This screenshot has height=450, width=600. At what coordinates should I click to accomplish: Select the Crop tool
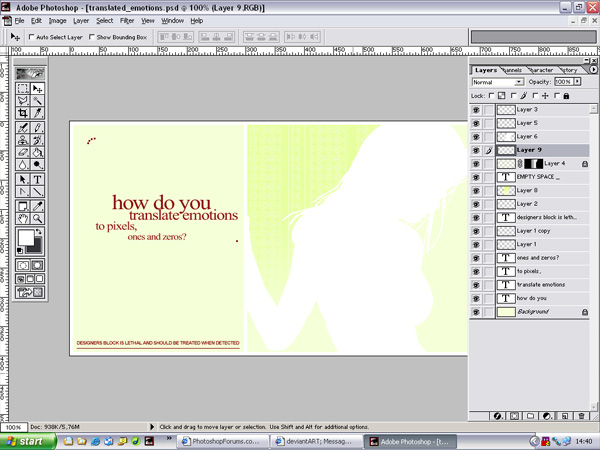click(x=23, y=114)
